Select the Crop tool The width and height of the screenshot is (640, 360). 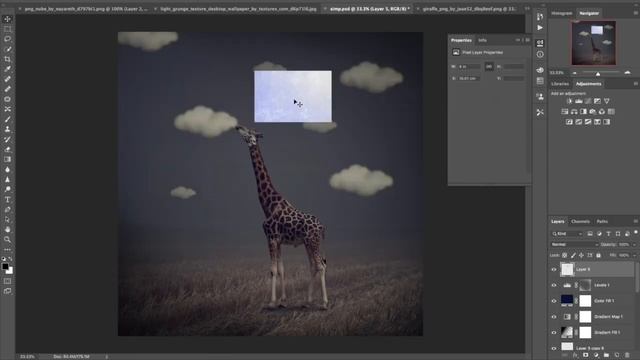[x=7, y=59]
